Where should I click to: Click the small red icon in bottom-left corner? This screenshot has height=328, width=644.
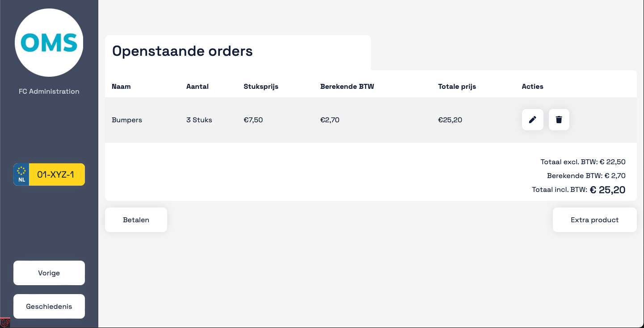(x=5, y=322)
